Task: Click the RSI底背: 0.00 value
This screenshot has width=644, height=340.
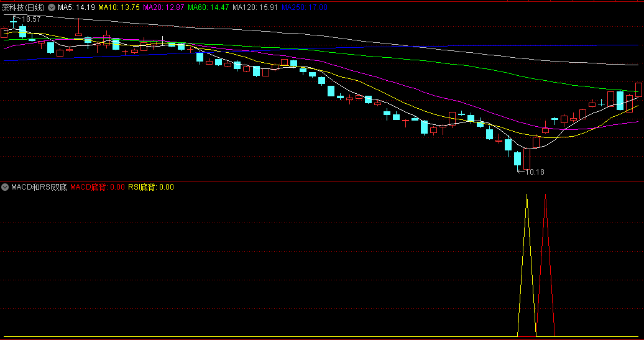Action: click(x=150, y=187)
